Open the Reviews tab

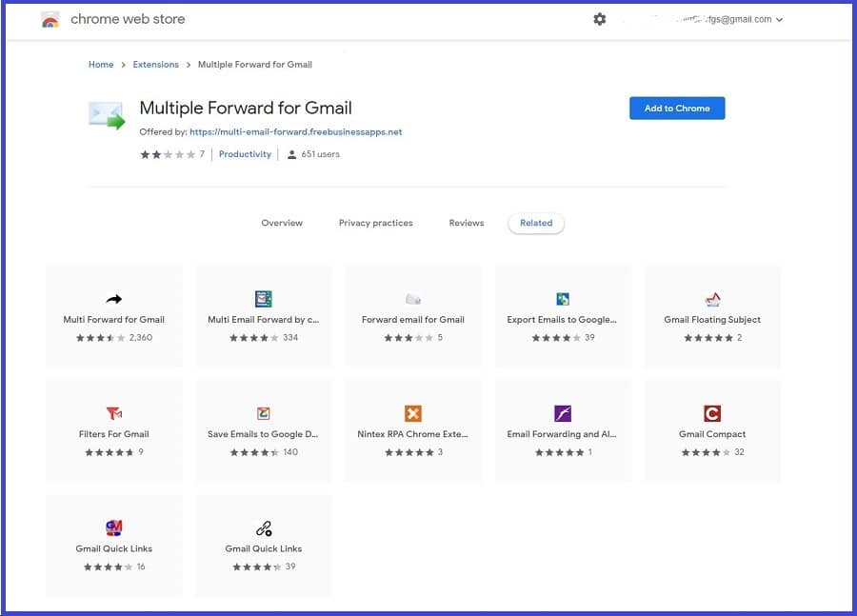(467, 223)
